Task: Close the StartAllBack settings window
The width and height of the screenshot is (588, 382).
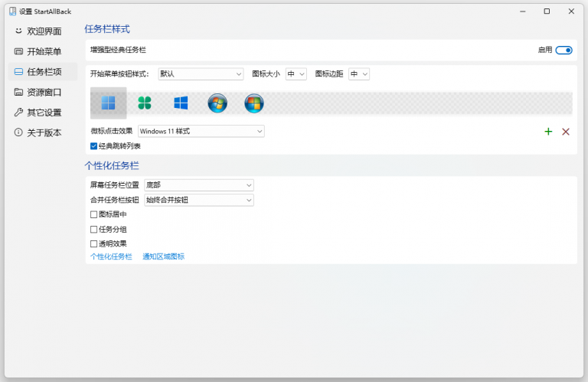Action: point(571,11)
